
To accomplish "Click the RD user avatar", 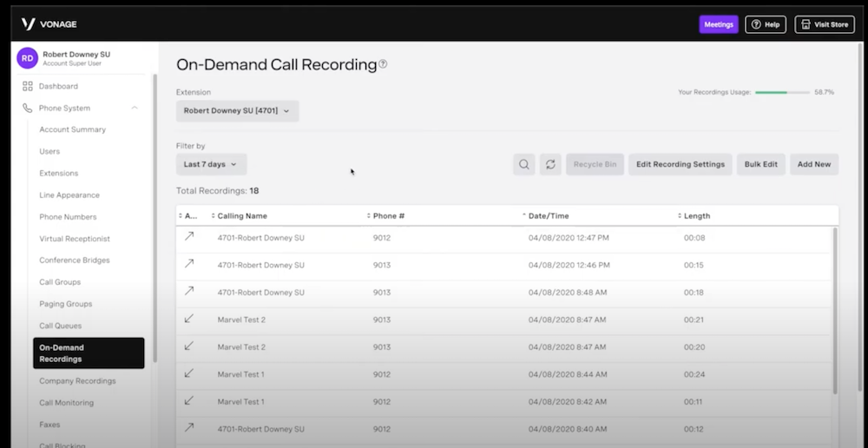I will (x=27, y=58).
